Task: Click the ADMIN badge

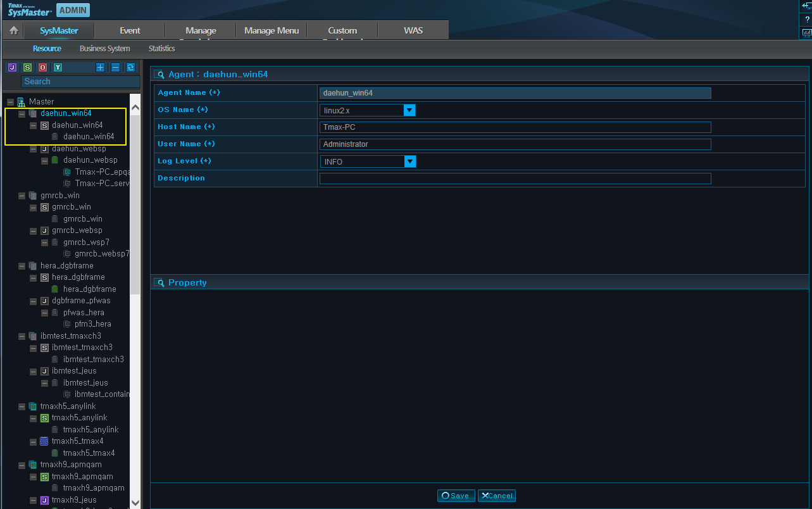Action: pyautogui.click(x=73, y=10)
